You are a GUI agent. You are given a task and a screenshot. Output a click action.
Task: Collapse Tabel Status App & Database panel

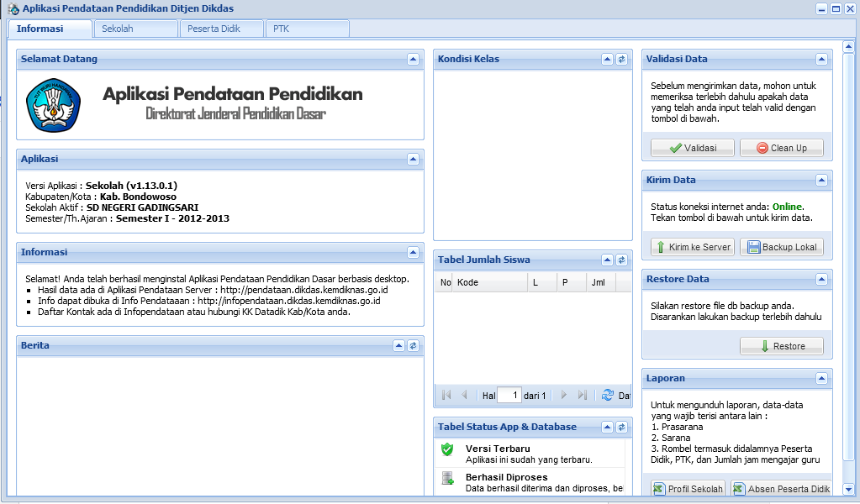point(607,428)
